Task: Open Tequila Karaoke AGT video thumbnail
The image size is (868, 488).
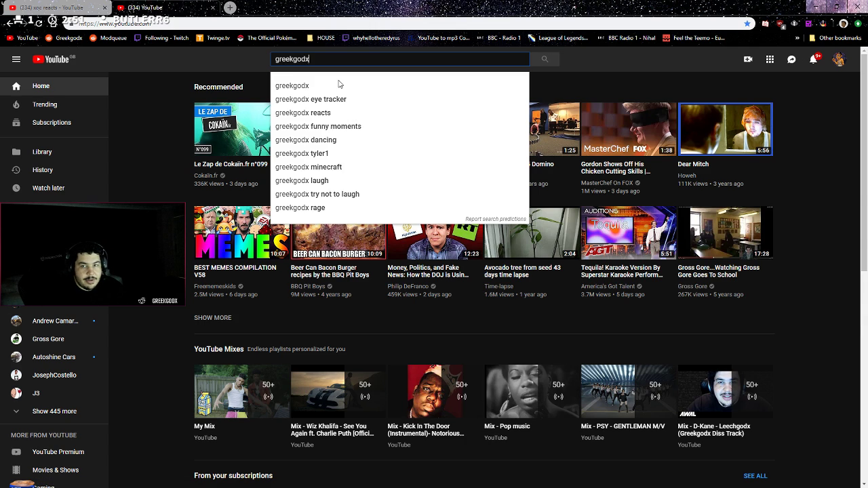Action: [x=628, y=232]
